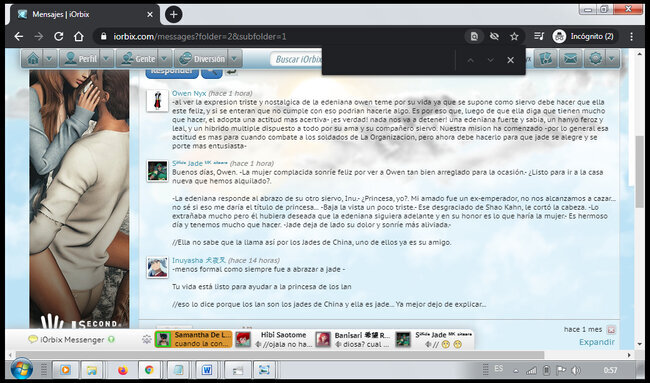
Task: Go back with the browser back arrow
Action: (x=19, y=36)
